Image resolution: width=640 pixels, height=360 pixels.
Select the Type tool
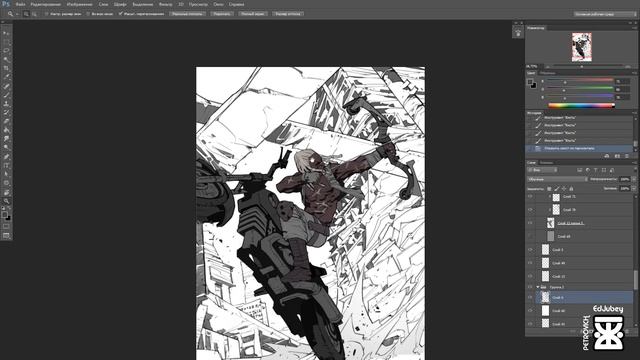[x=6, y=165]
